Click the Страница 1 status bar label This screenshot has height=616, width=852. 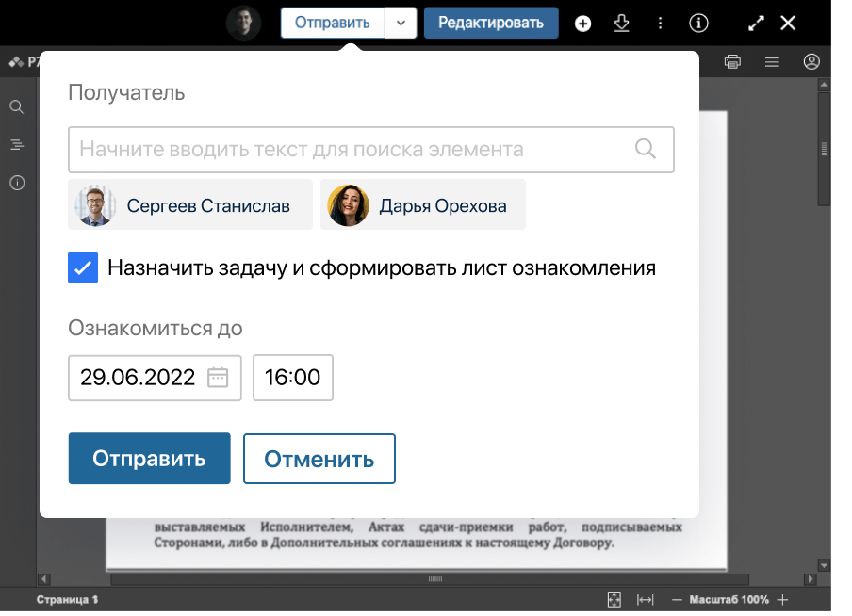tap(67, 600)
